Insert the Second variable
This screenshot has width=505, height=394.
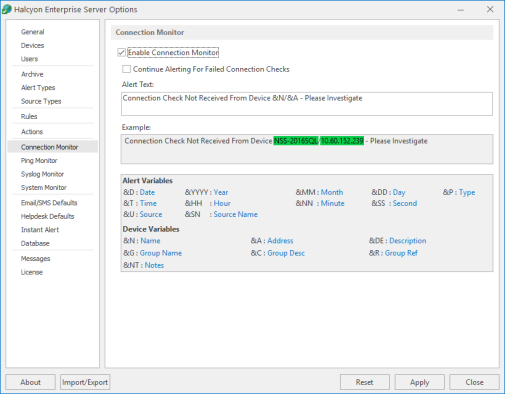point(405,203)
